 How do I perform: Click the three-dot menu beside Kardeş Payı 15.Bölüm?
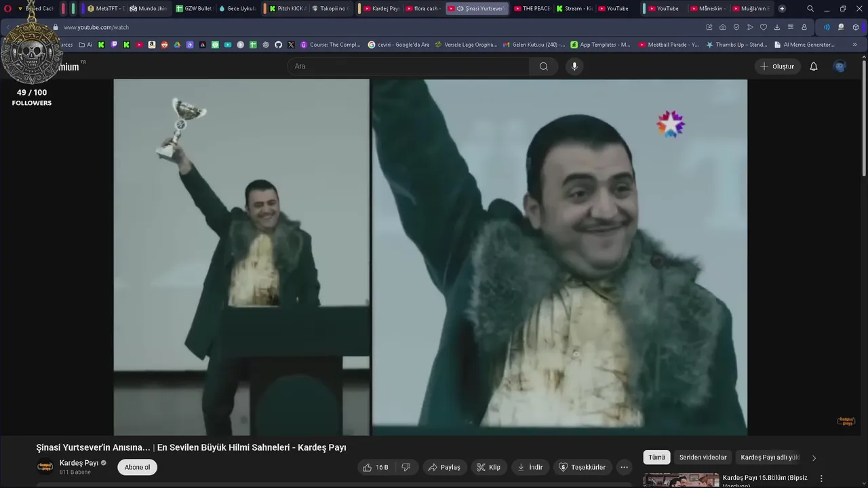(x=821, y=479)
